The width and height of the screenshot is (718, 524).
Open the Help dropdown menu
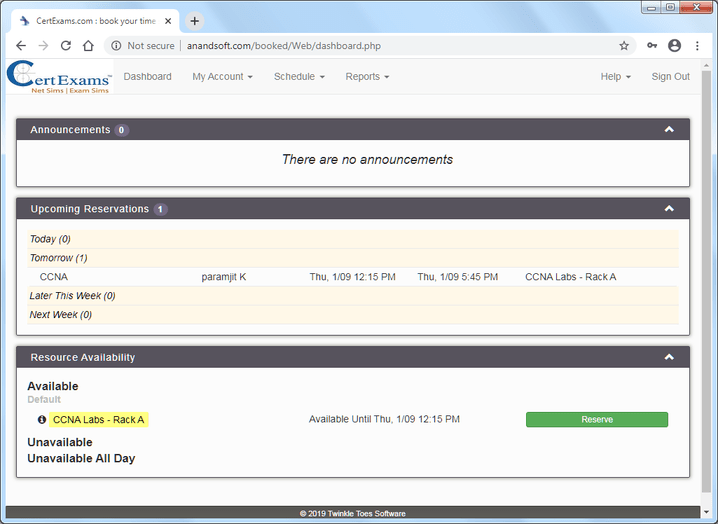[x=615, y=76]
